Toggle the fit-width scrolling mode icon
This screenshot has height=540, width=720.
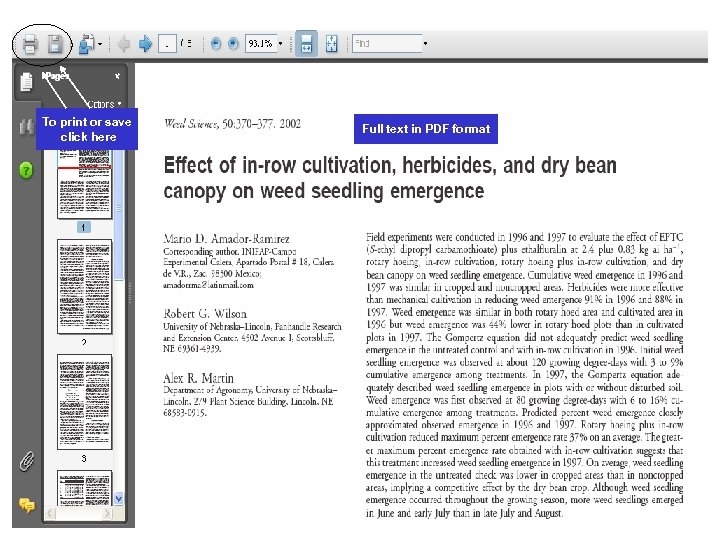(x=306, y=44)
